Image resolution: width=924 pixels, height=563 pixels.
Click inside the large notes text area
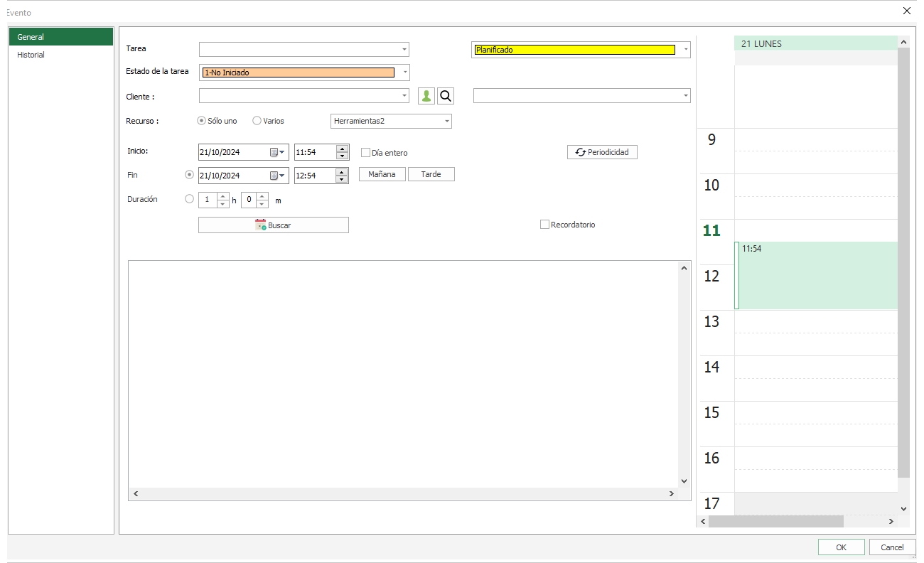[403, 374]
